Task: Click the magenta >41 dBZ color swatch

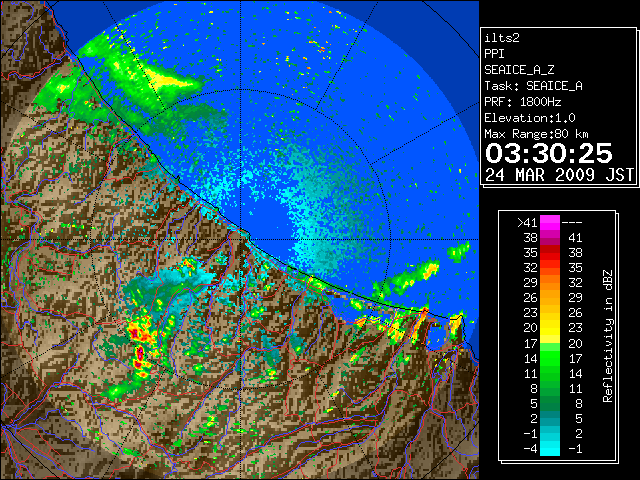Action: [549, 222]
